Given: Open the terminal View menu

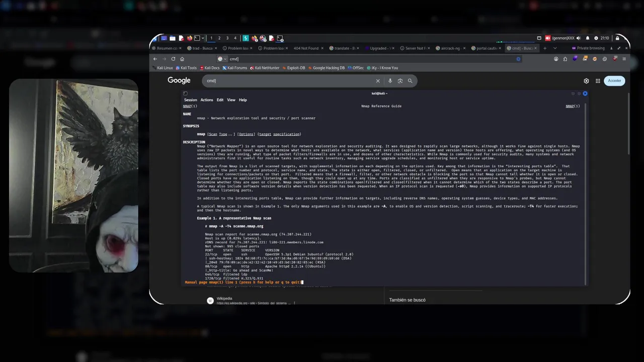Looking at the screenshot, I should [231, 100].
